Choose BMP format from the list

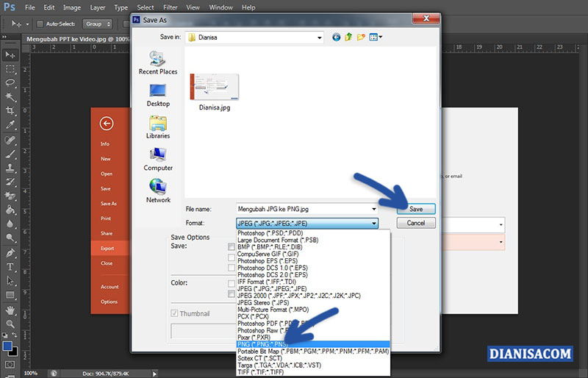coord(313,247)
